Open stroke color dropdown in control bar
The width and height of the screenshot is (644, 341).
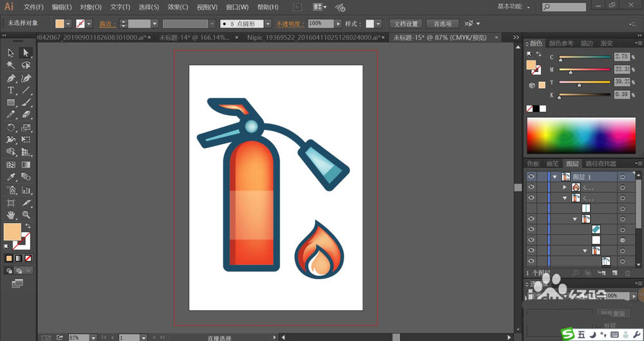89,24
